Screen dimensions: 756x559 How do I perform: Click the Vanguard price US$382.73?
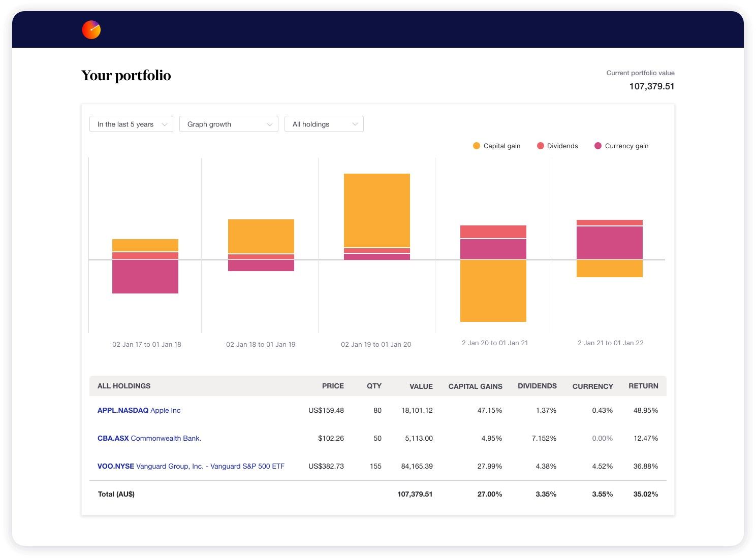tap(326, 466)
